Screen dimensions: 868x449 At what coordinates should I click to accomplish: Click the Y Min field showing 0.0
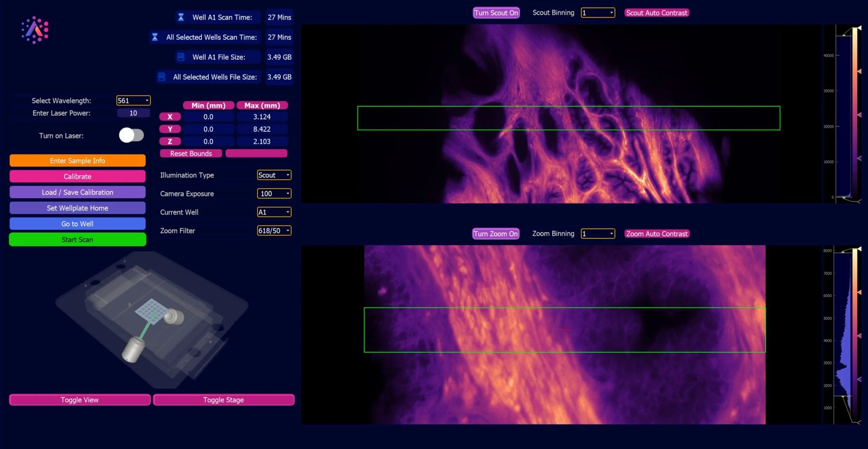(x=208, y=129)
